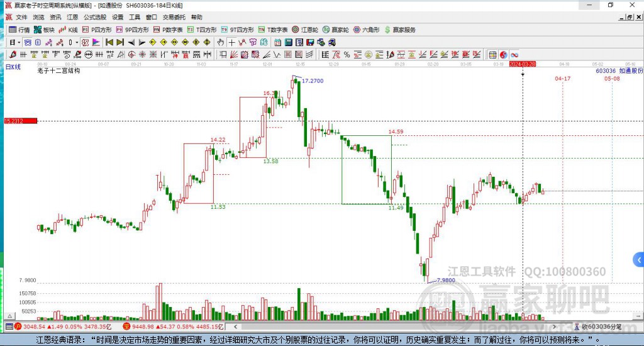This screenshot has width=644, height=346.
Task: Click the 15.2312 red price label
Action: 21,121
